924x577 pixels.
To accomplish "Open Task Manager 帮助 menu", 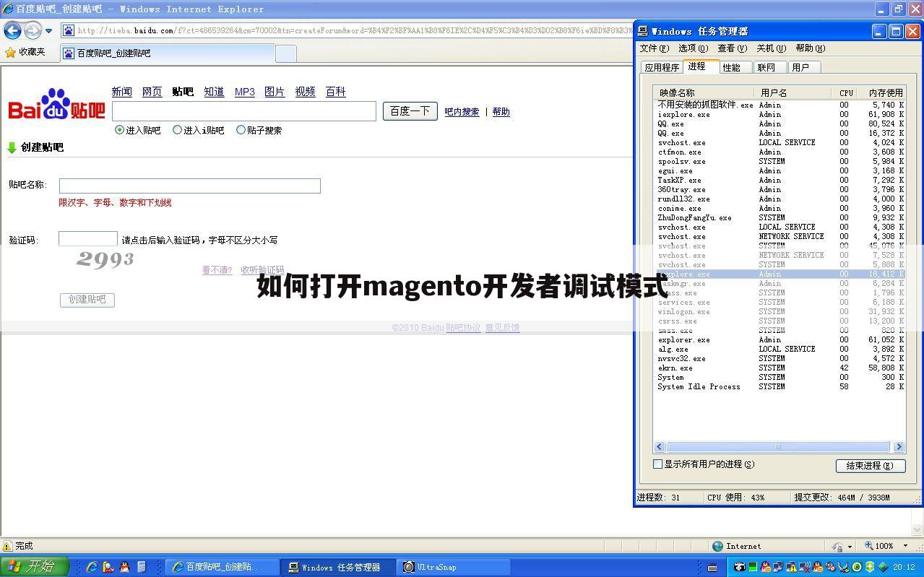I will click(x=810, y=48).
